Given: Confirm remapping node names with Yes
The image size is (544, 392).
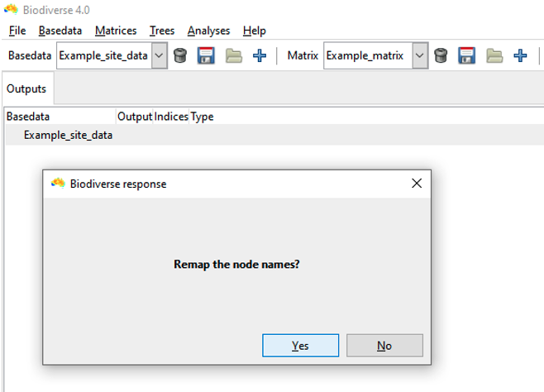Looking at the screenshot, I should point(300,346).
